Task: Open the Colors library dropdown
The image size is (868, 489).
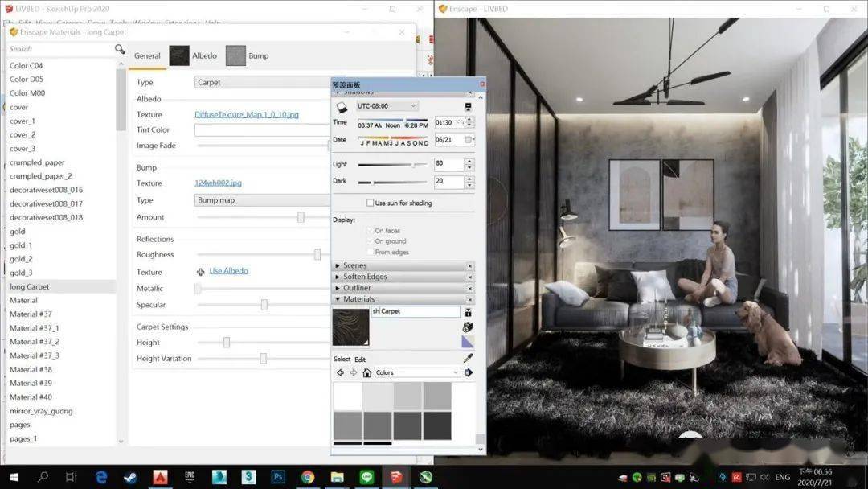Action: click(x=417, y=372)
